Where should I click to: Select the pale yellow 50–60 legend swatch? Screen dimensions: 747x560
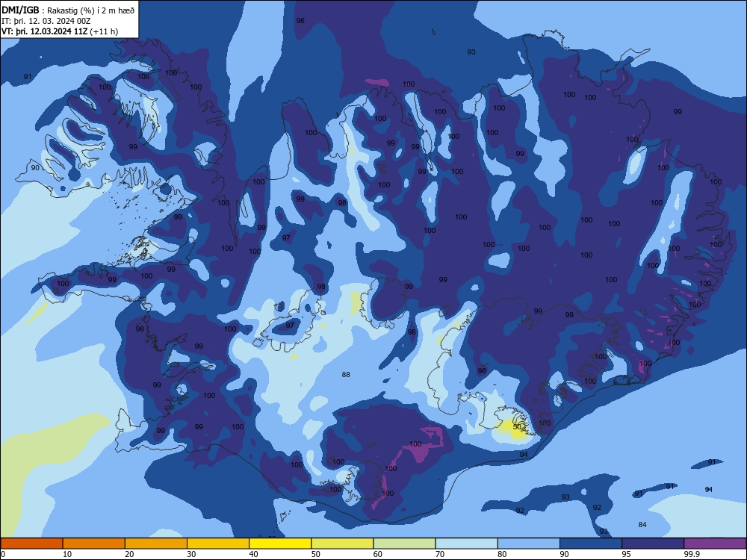pyautogui.click(x=342, y=544)
